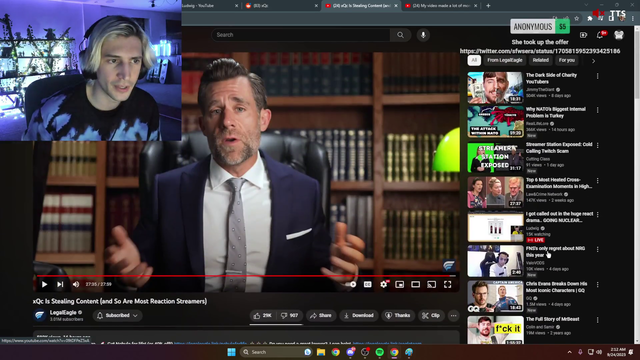Switch to the xQc browser tab
This screenshot has height=360, width=640.
tap(282, 6)
